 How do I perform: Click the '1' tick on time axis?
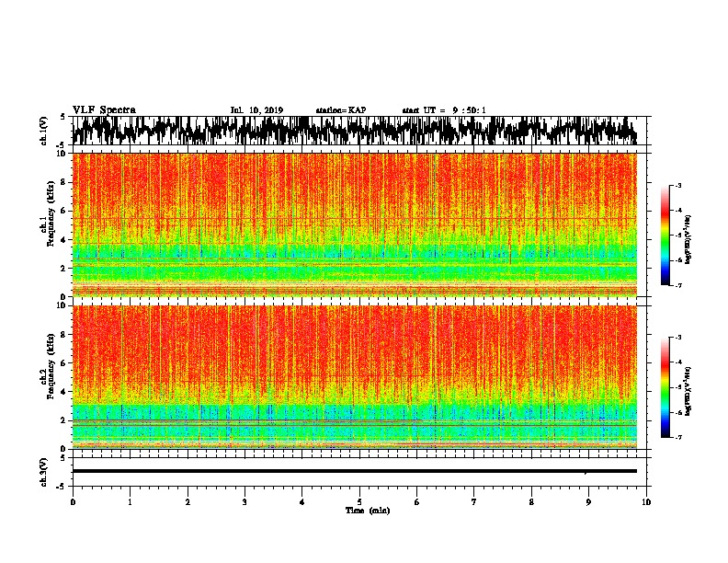130,502
